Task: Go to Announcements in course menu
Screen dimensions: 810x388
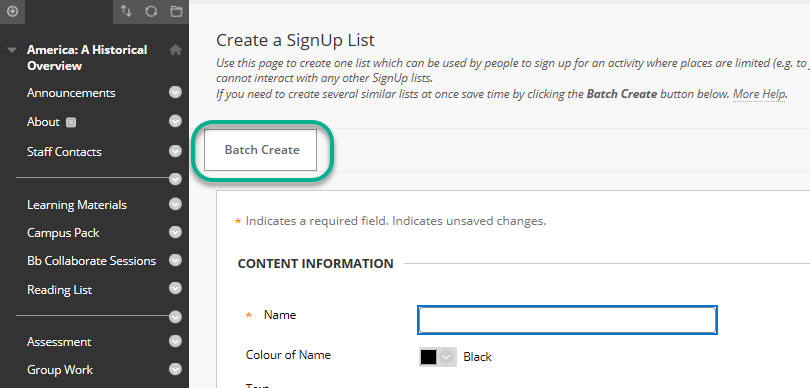Action: point(71,93)
